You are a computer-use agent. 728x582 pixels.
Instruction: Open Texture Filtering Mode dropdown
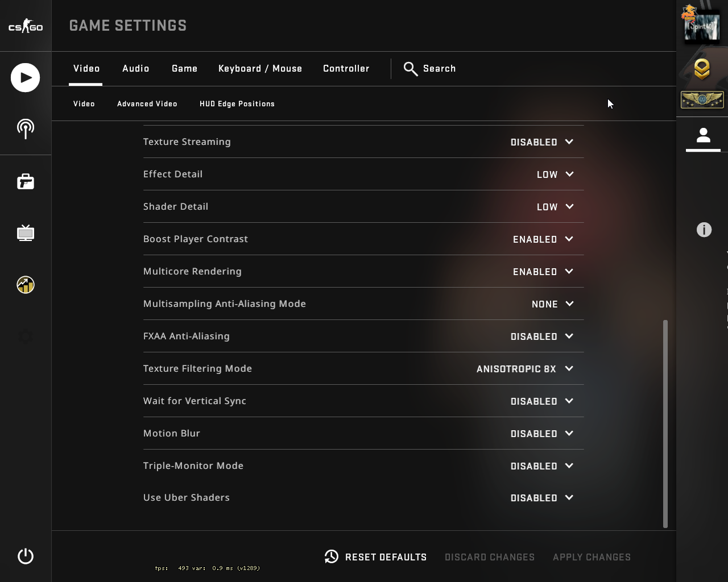coord(524,369)
